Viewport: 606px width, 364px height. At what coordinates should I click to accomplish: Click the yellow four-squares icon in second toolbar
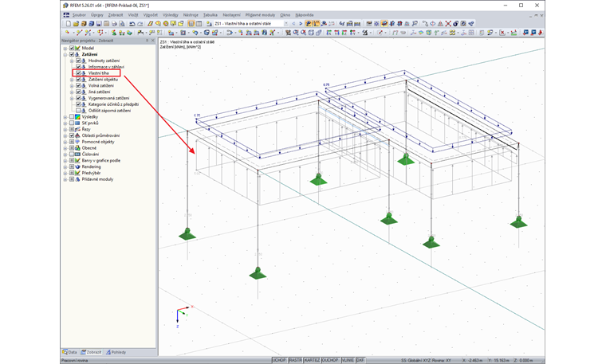point(452,33)
